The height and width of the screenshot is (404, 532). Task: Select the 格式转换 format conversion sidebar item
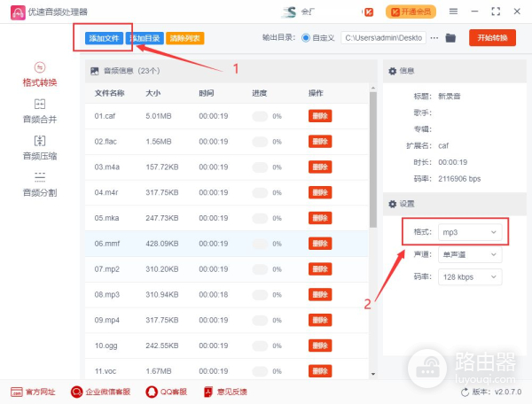40,74
